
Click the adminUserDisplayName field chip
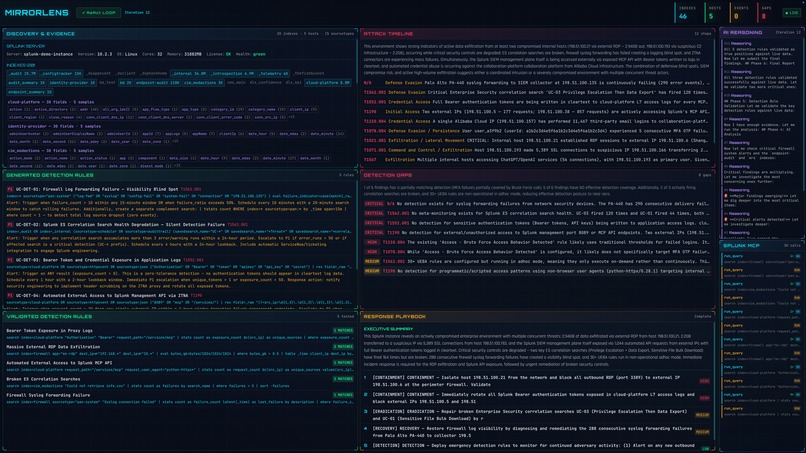78,134
